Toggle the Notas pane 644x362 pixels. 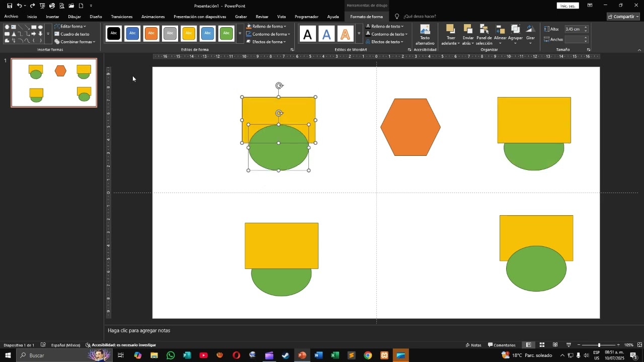click(x=473, y=345)
